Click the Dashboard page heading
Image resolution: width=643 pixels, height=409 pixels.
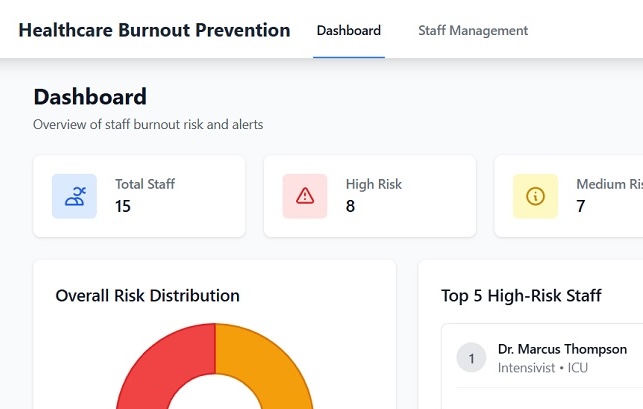click(90, 97)
